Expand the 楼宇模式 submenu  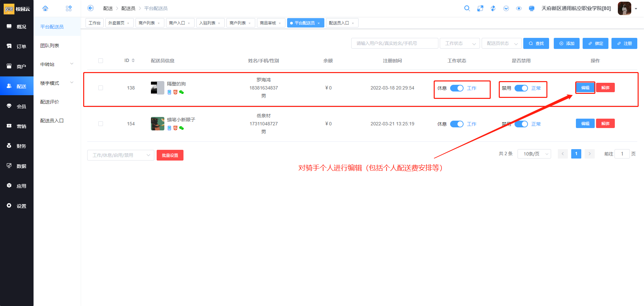pyautogui.click(x=57, y=83)
